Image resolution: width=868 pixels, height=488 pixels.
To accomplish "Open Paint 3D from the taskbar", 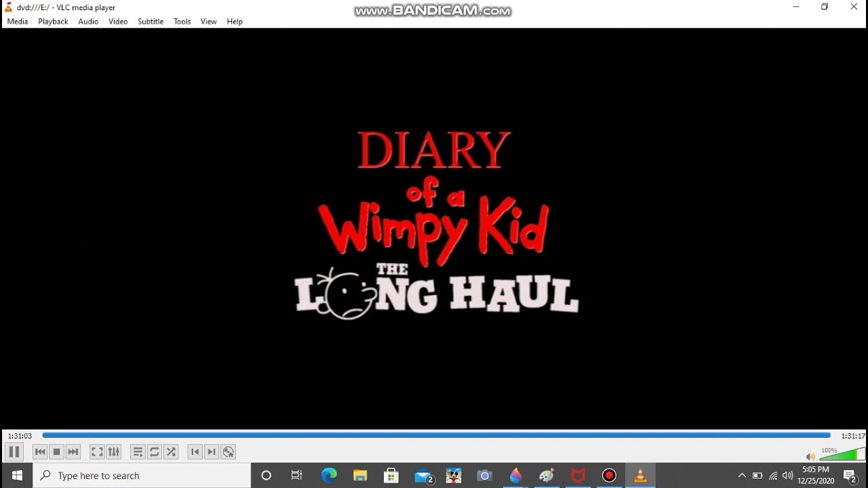I will (516, 476).
